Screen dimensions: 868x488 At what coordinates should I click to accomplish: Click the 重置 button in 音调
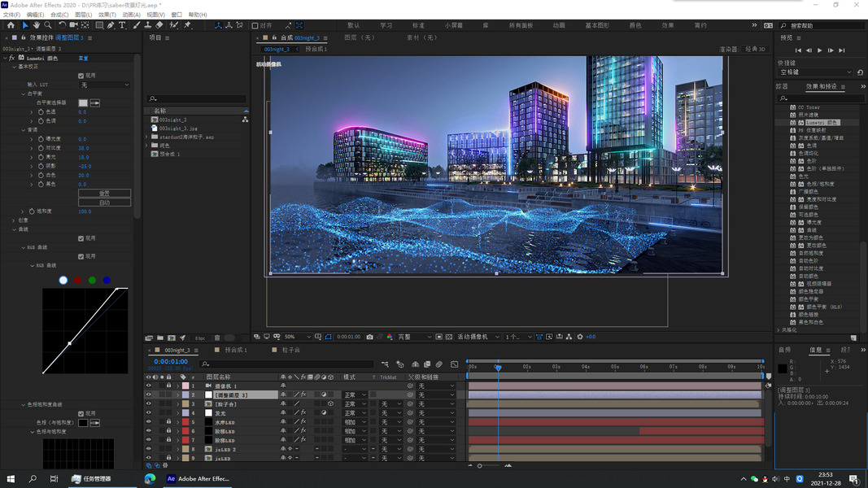pyautogui.click(x=104, y=194)
